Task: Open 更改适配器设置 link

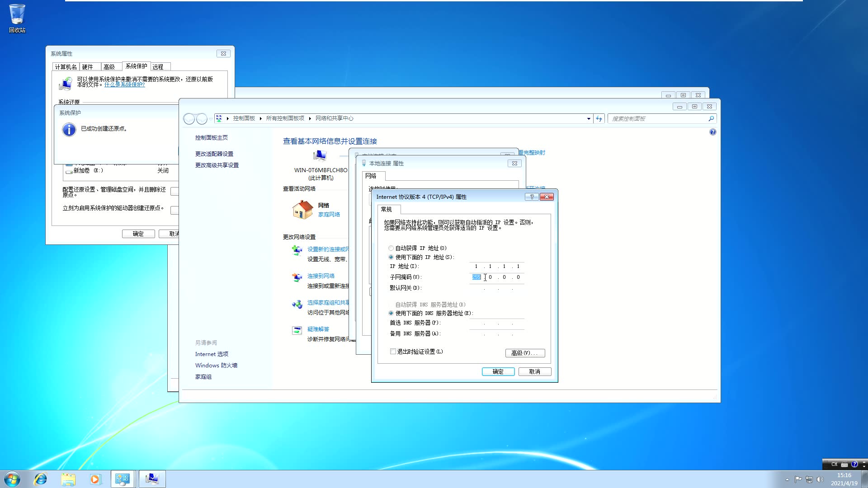Action: (x=214, y=154)
